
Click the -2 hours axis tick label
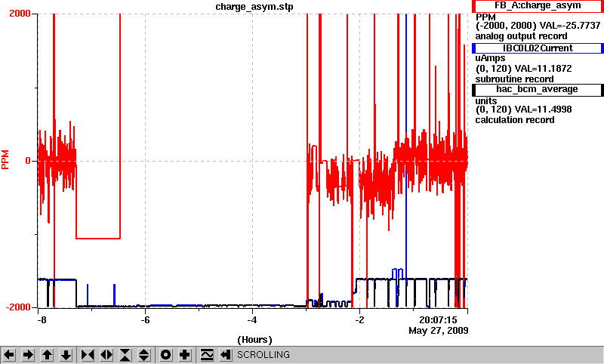point(359,320)
